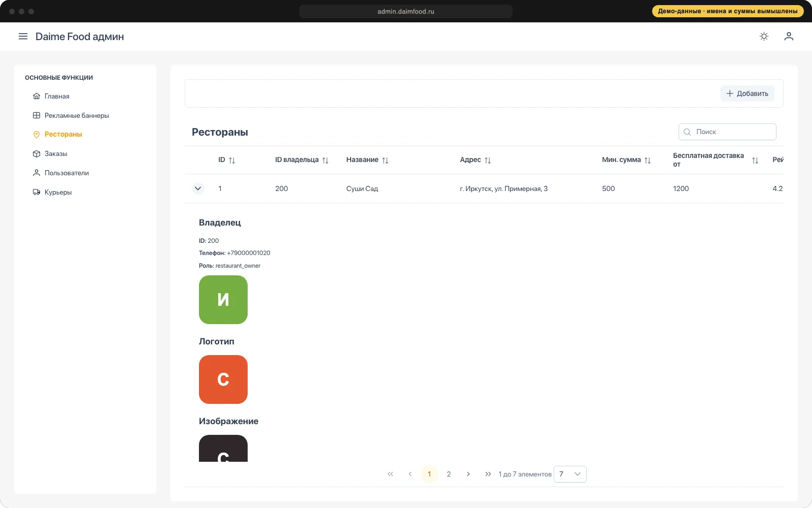Select page 2 in pagination

[449, 474]
